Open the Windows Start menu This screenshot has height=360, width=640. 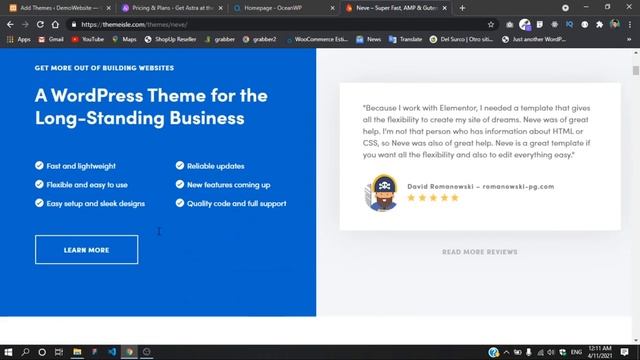(8, 352)
